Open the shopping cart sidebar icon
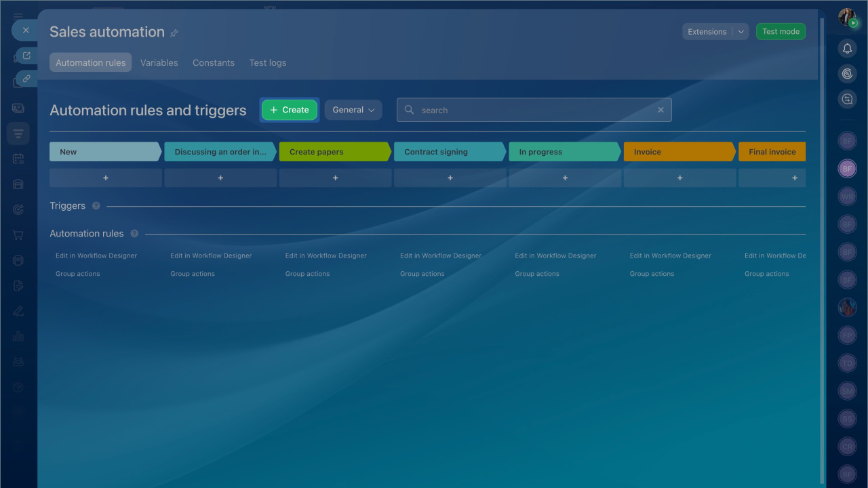868x488 pixels. (x=18, y=235)
